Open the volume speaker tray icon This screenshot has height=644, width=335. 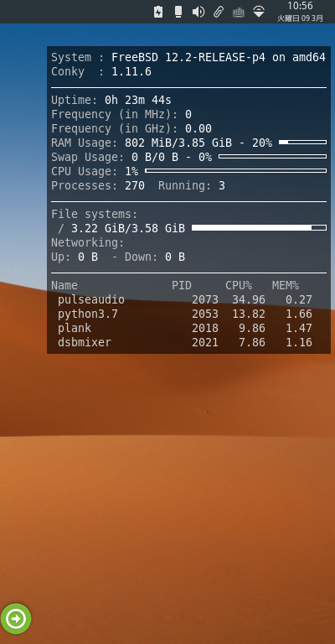click(x=198, y=12)
